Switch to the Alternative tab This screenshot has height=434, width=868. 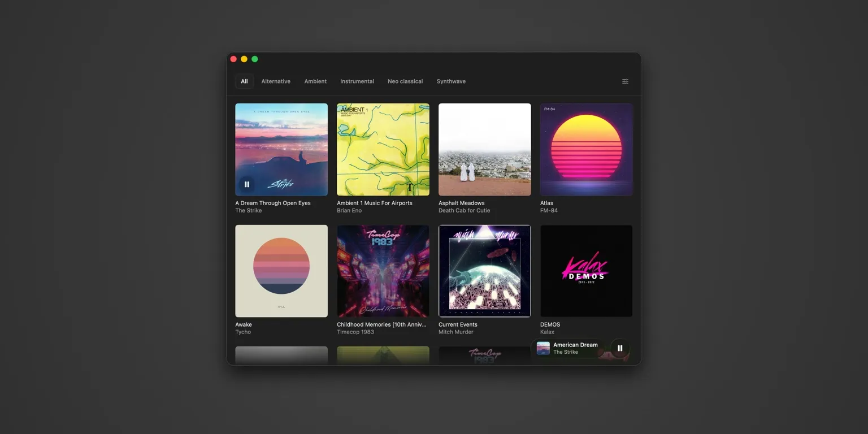276,81
